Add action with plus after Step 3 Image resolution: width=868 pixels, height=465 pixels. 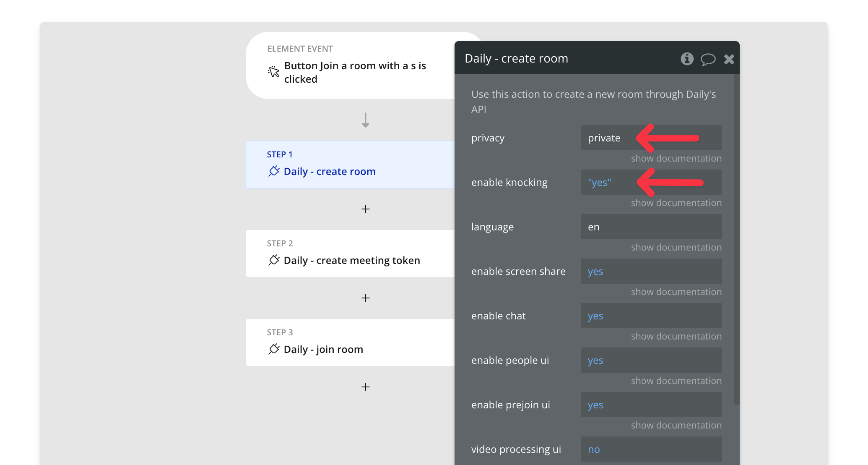pyautogui.click(x=366, y=387)
